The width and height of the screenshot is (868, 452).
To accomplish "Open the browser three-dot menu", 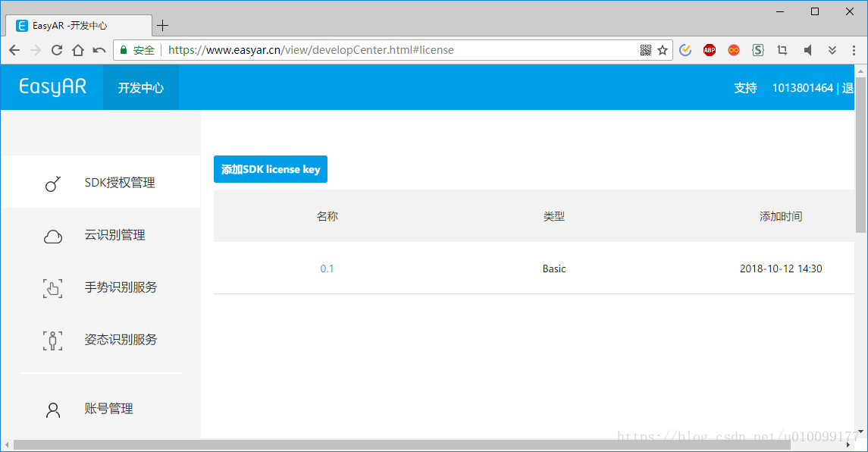I will point(853,49).
